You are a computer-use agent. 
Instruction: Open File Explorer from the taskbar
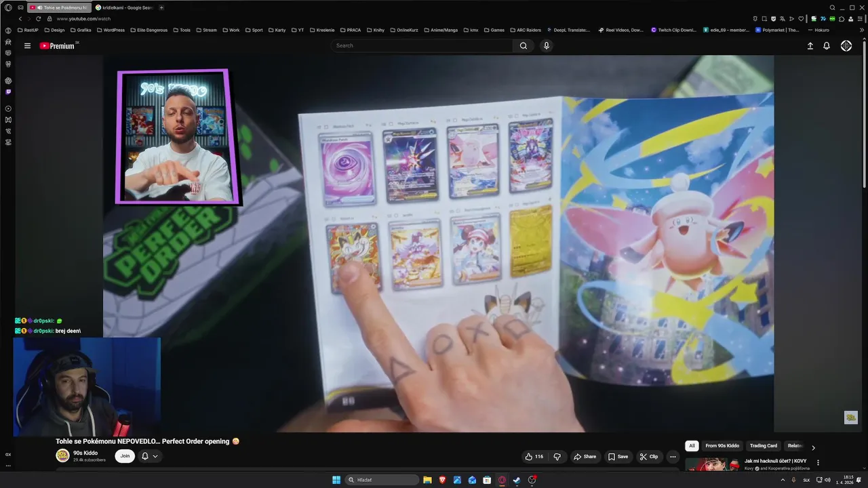[427, 480]
